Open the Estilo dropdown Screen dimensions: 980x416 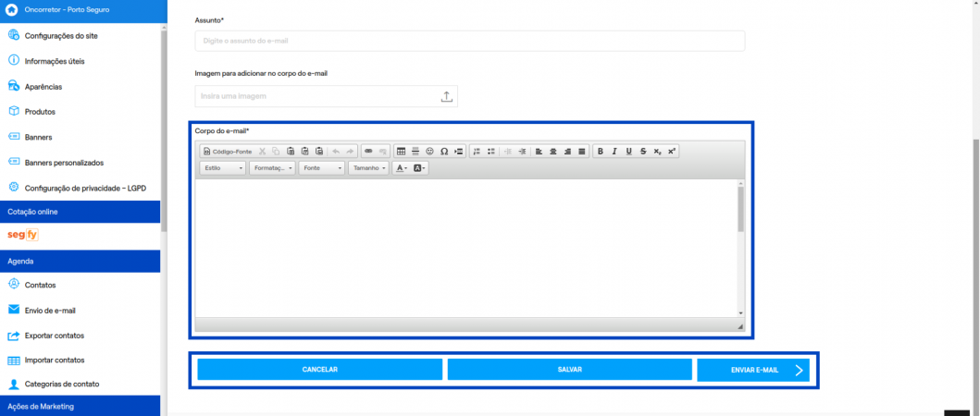click(222, 168)
